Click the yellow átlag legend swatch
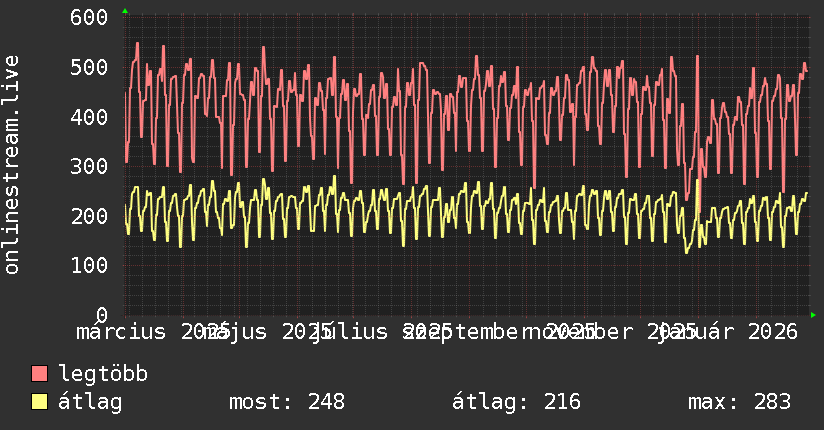The image size is (824, 430). (39, 401)
